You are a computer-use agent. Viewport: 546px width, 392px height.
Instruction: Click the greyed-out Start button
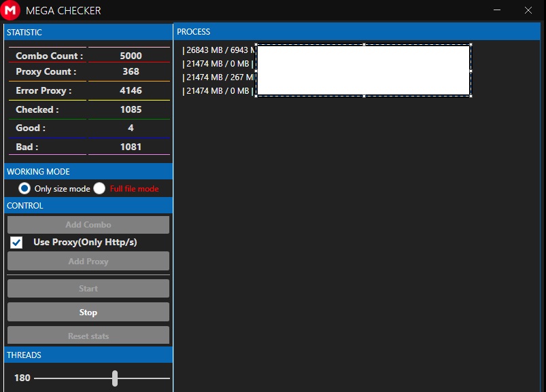(88, 289)
